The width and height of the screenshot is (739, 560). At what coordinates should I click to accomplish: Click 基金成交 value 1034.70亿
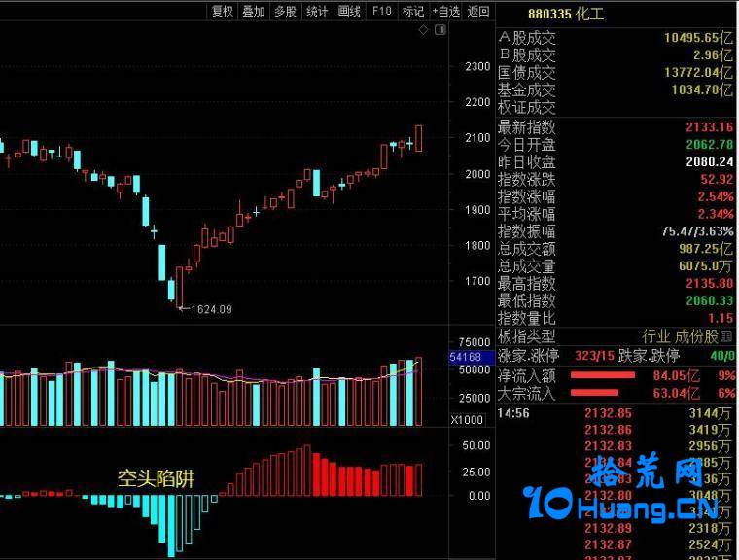point(702,89)
